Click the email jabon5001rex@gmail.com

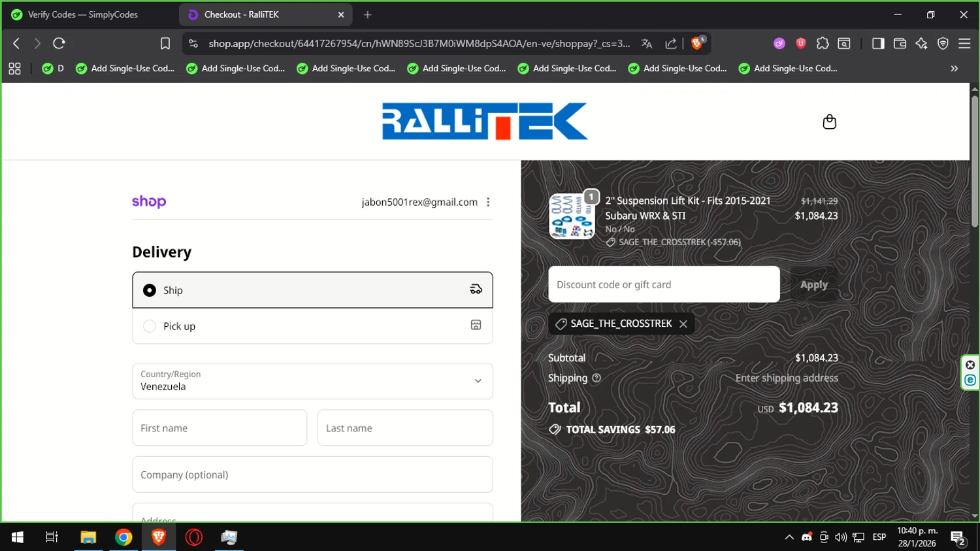coord(419,202)
